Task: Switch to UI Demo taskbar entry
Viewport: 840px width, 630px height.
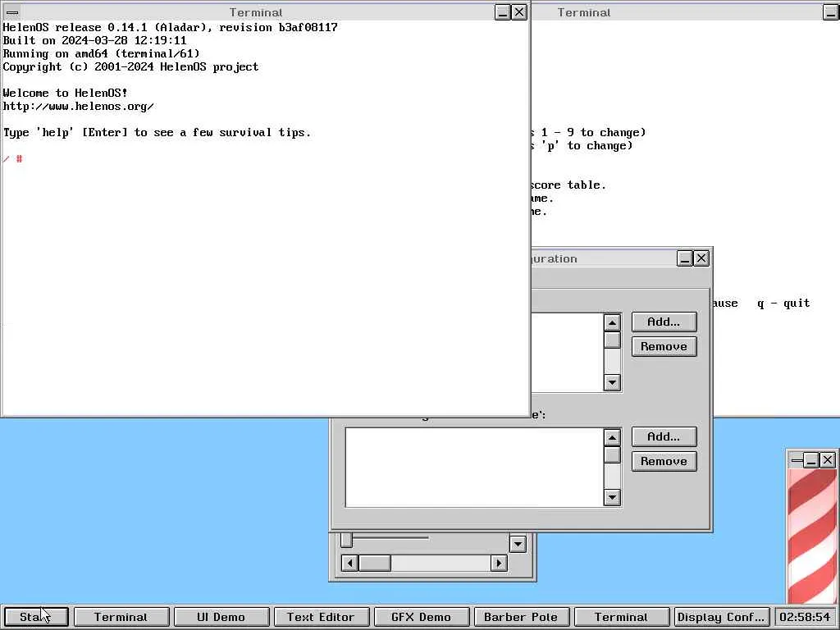Action: pyautogui.click(x=221, y=617)
